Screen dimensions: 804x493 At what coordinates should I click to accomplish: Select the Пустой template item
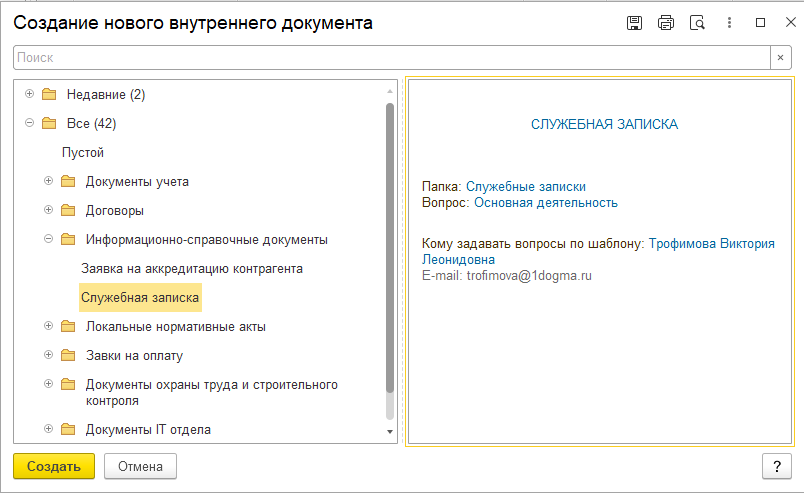coord(82,153)
